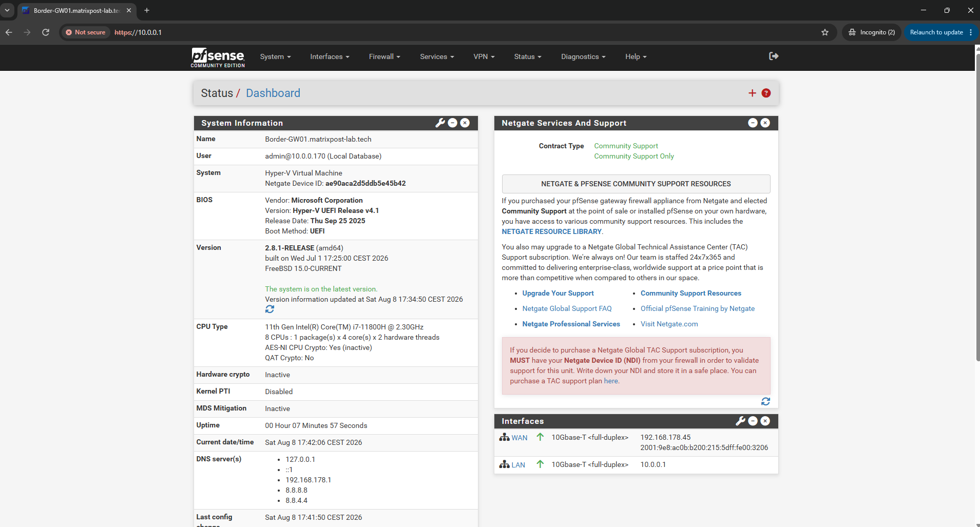Screen dimensions: 980x527
Task: Open Official pfSense Training by Netgate link
Action: [698, 308]
